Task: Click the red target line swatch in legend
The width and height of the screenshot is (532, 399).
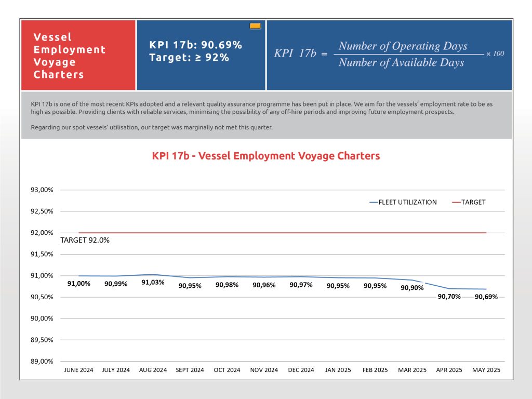Action: (x=456, y=202)
